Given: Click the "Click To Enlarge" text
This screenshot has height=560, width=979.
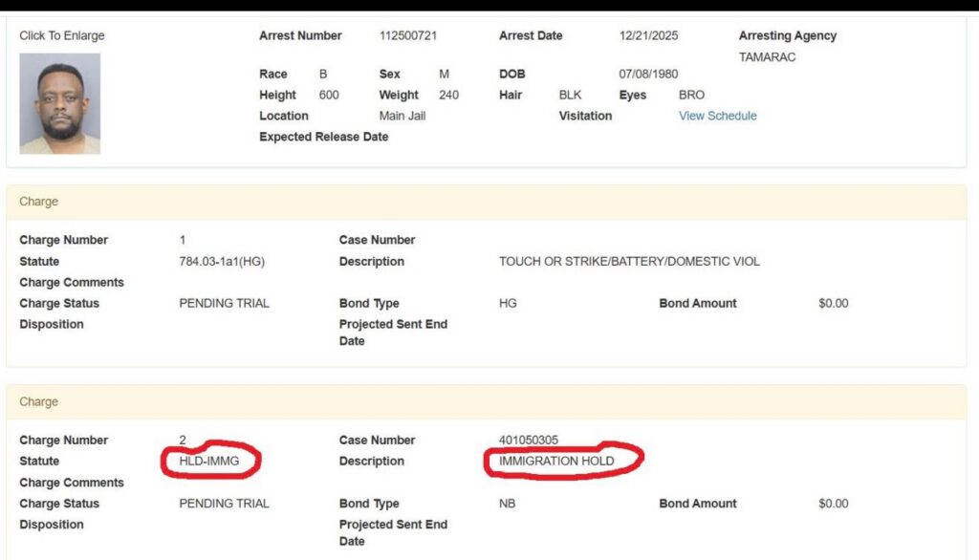Looking at the screenshot, I should pos(62,36).
